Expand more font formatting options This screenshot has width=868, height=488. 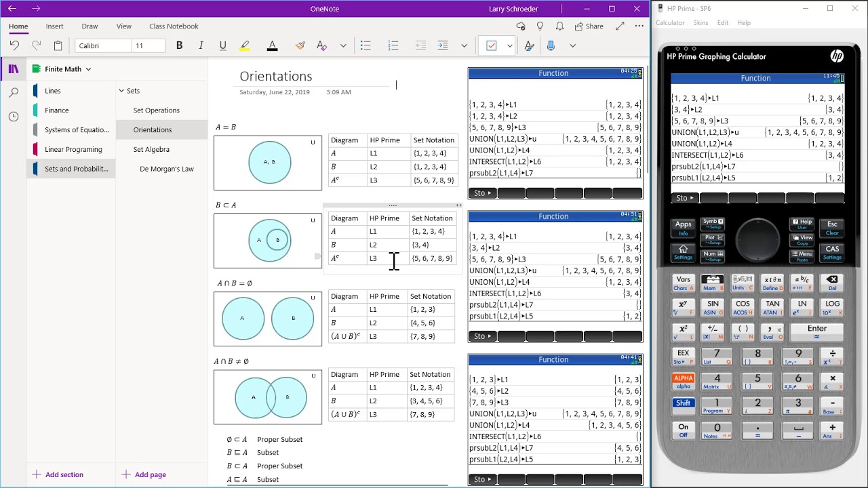(343, 45)
